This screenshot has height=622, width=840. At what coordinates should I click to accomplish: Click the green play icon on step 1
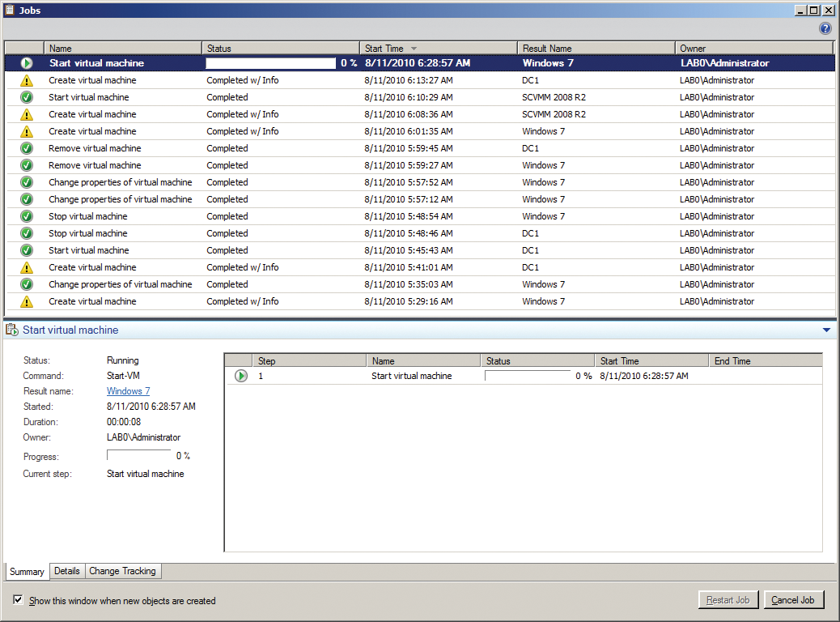[240, 375]
